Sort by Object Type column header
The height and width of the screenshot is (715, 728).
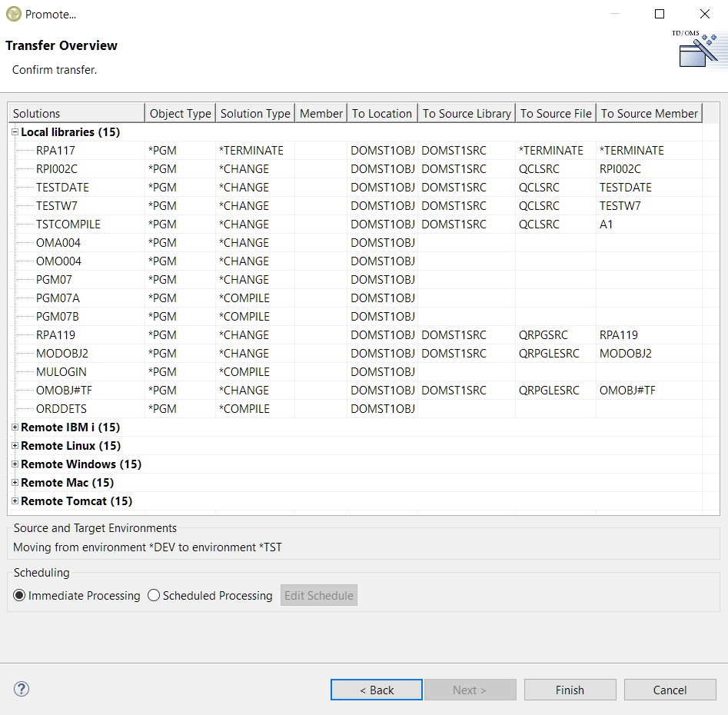pos(180,113)
